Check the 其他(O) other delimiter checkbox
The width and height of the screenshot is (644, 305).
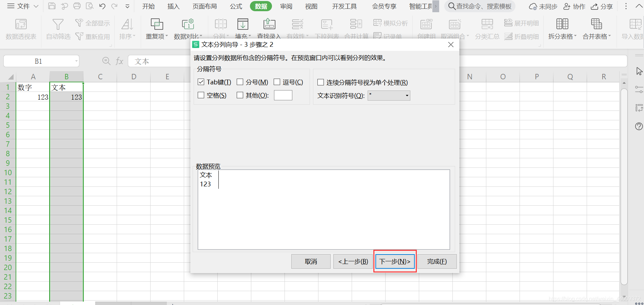240,95
